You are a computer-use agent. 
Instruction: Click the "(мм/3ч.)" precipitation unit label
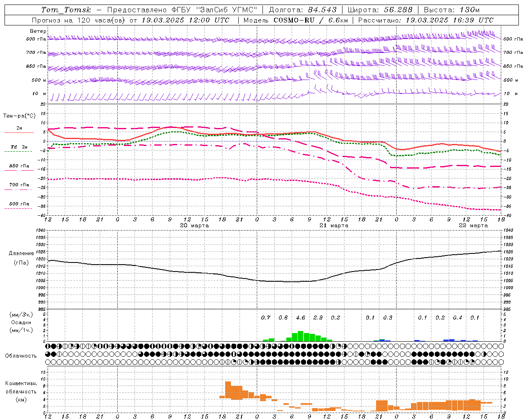[x=21, y=315]
